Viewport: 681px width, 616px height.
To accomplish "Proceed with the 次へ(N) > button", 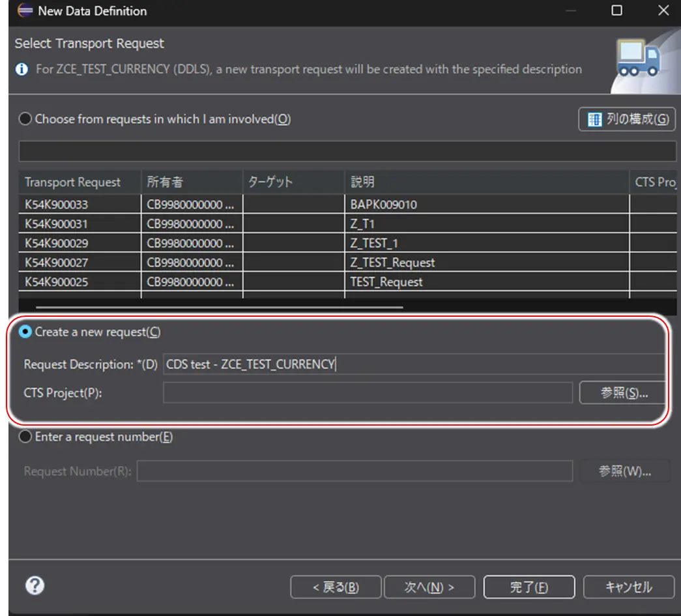I will point(429,587).
